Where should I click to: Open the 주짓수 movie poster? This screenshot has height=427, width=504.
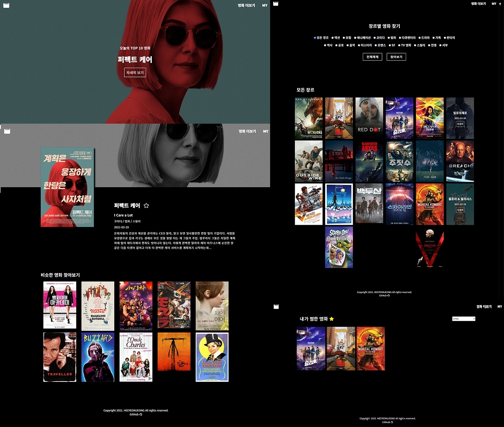(x=399, y=161)
